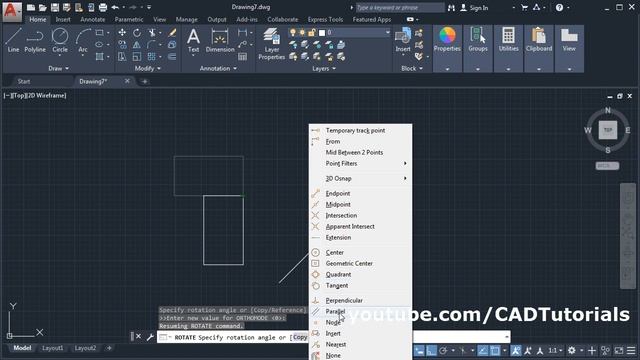Open the Annotate ribbon tab
640x360 pixels.
pos(93,19)
